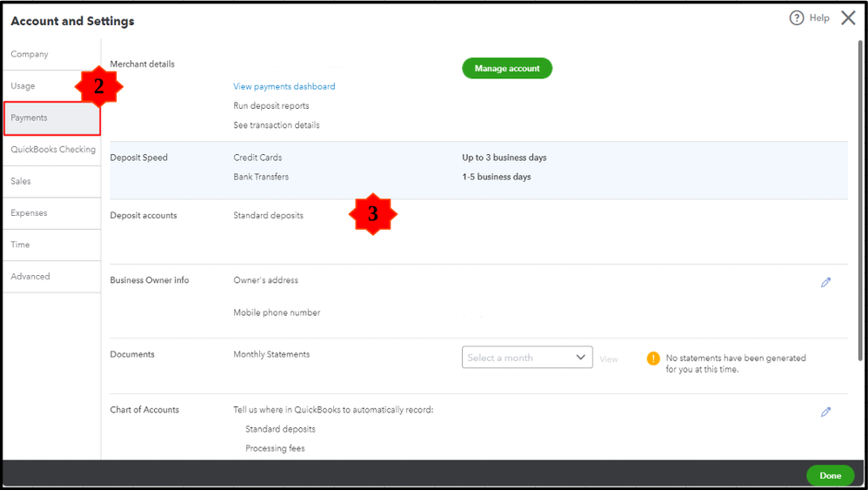Click the Mobile phone number label
Image resolution: width=868 pixels, height=490 pixels.
coord(277,312)
